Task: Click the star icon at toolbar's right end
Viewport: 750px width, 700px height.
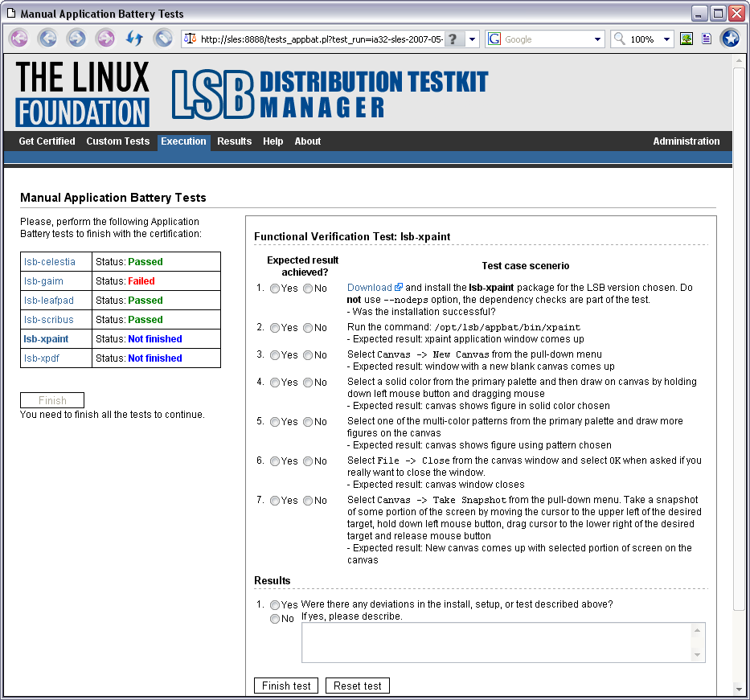Action: pyautogui.click(x=731, y=39)
